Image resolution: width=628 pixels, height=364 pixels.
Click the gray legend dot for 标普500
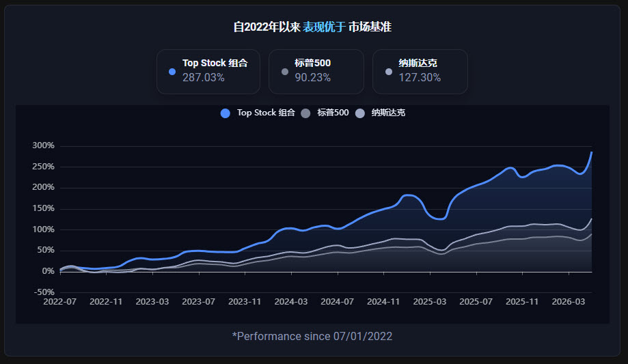click(305, 113)
